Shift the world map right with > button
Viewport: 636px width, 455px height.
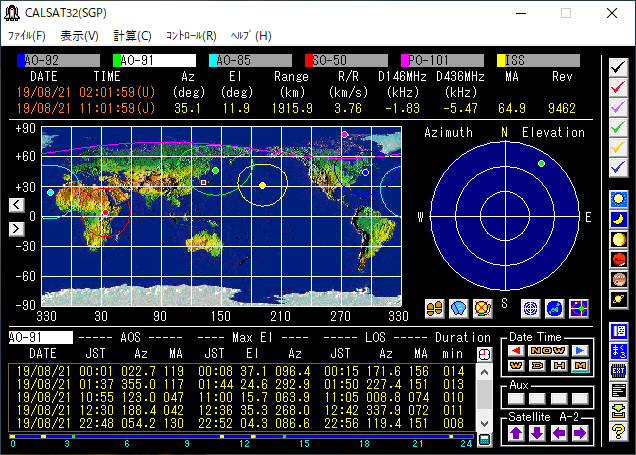[x=17, y=229]
